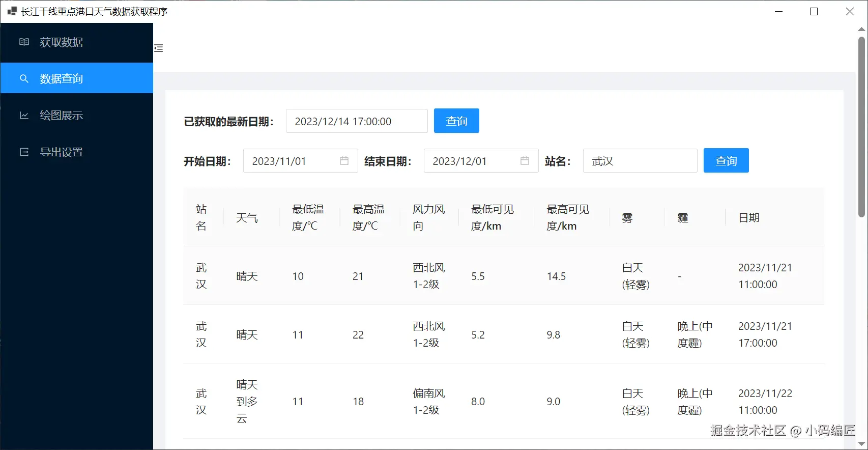Click the book icon beside 获取数据
Viewport: 868px width, 450px height.
[24, 42]
